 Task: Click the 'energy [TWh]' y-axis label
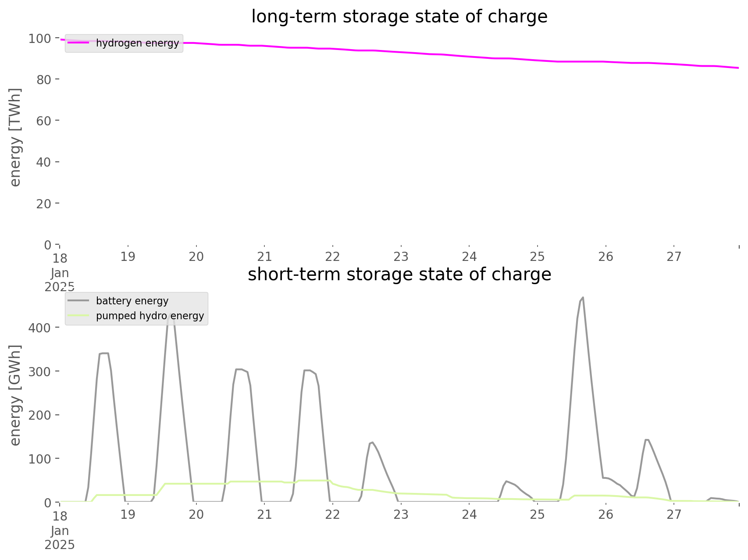click(x=15, y=137)
